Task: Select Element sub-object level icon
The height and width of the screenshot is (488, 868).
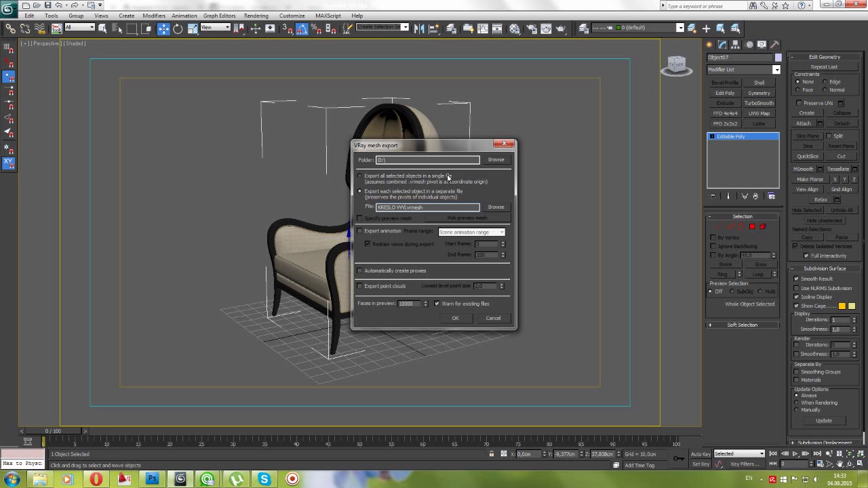Action: click(x=763, y=226)
